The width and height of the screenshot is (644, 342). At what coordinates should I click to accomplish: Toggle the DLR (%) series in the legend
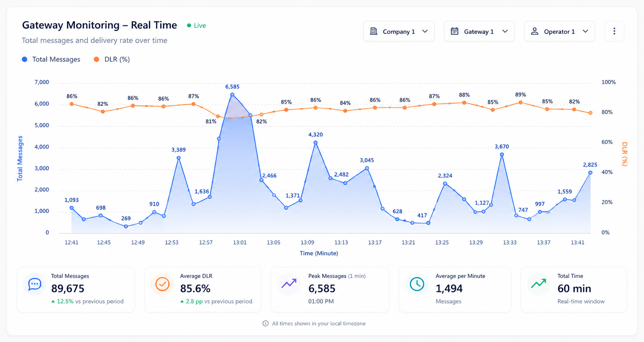pos(112,59)
